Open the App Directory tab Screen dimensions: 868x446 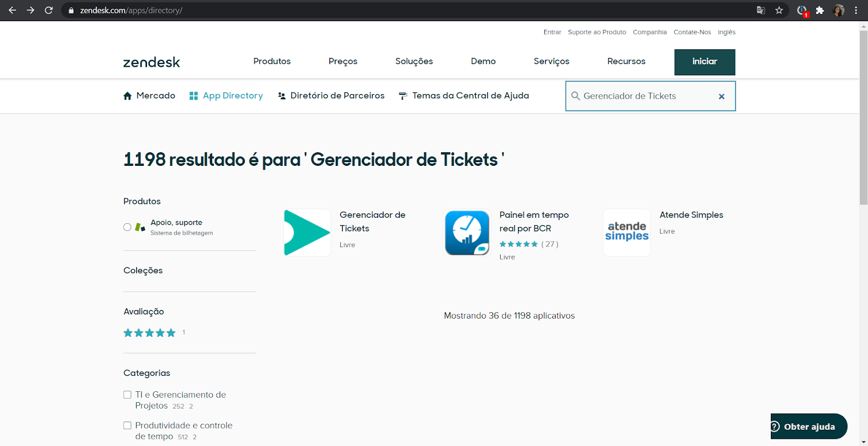226,96
